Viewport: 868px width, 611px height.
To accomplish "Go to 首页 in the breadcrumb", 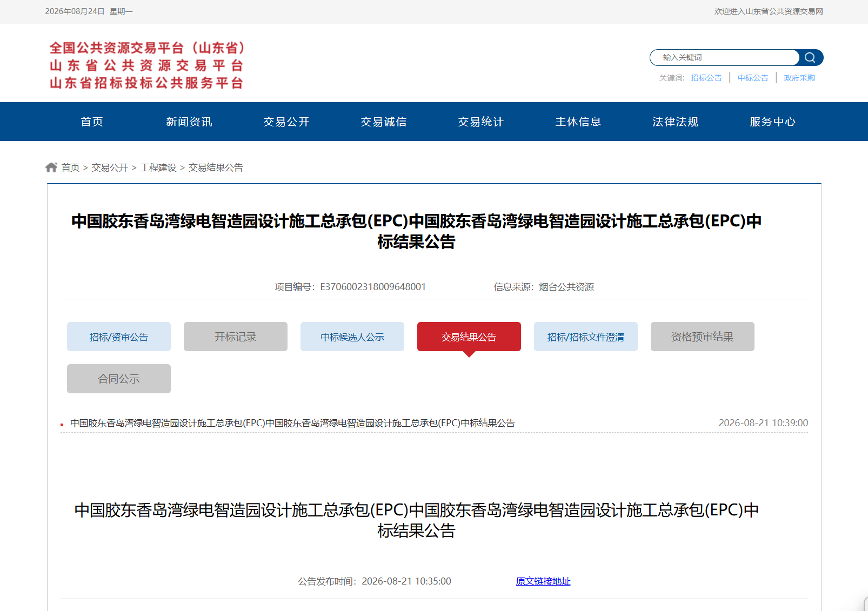I will tap(70, 167).
